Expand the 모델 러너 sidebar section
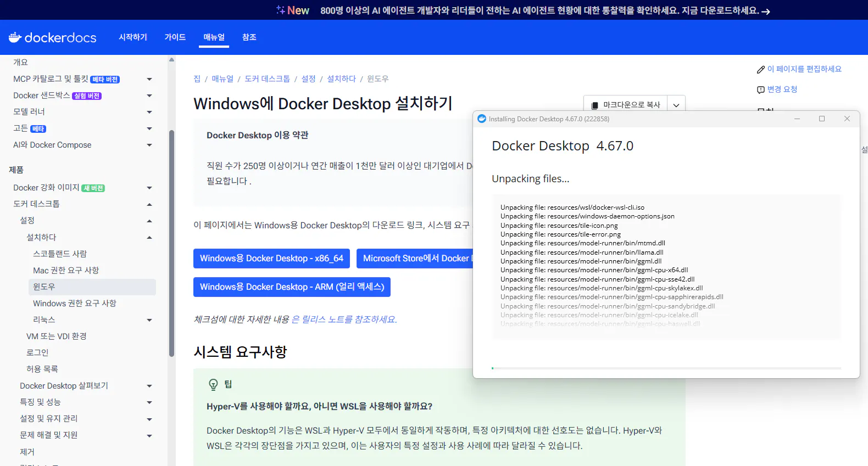 click(149, 113)
